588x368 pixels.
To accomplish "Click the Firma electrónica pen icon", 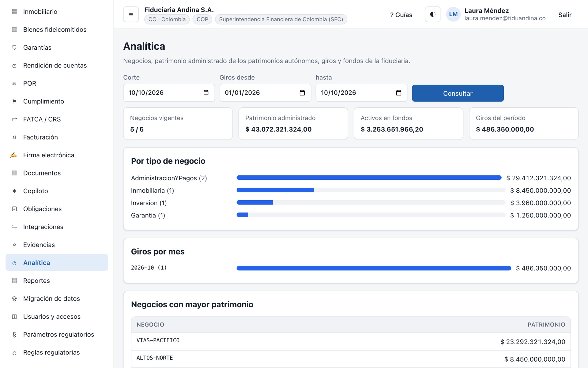I will (13, 155).
